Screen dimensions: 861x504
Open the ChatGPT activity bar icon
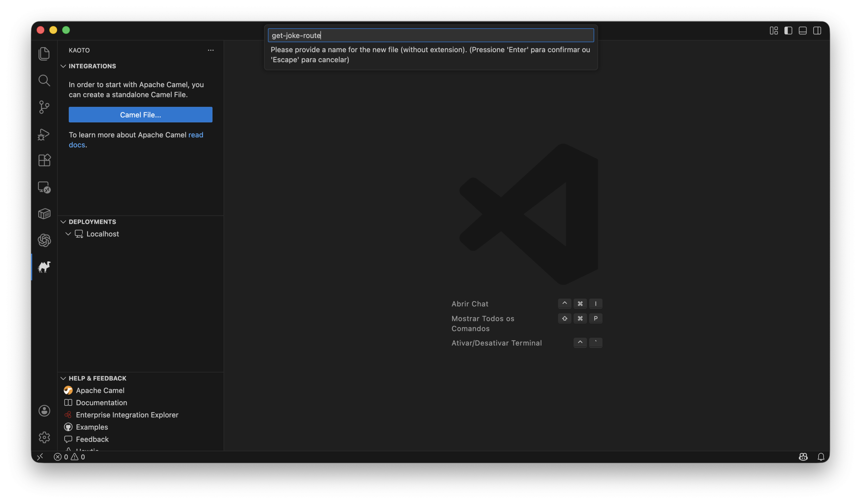click(44, 240)
